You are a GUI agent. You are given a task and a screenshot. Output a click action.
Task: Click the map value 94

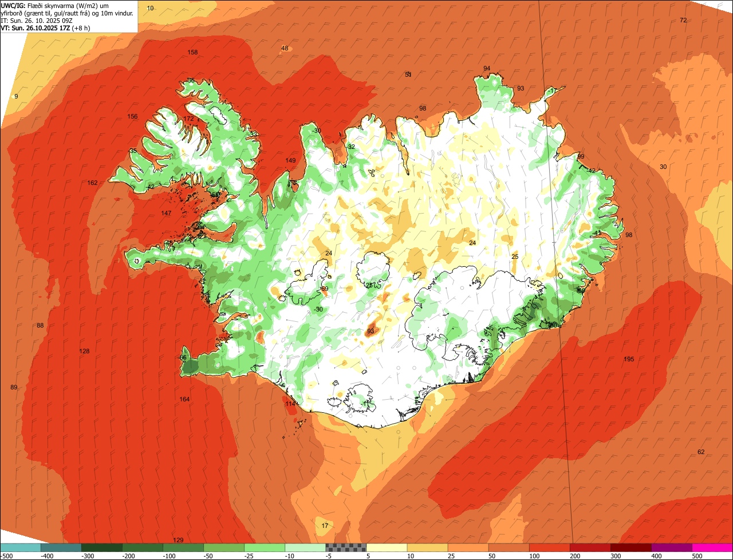487,69
